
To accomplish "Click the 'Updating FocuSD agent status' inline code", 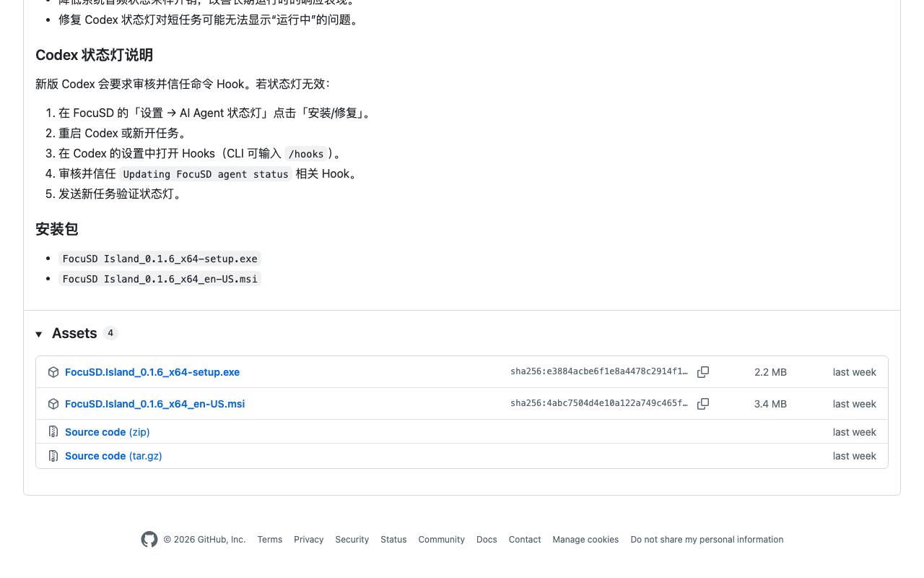I will click(x=206, y=174).
